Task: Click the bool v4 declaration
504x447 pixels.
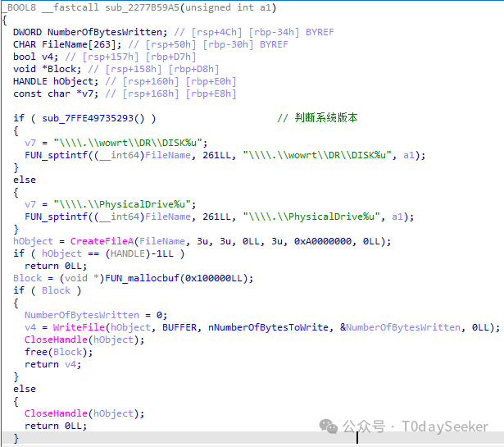Action: click(x=36, y=57)
